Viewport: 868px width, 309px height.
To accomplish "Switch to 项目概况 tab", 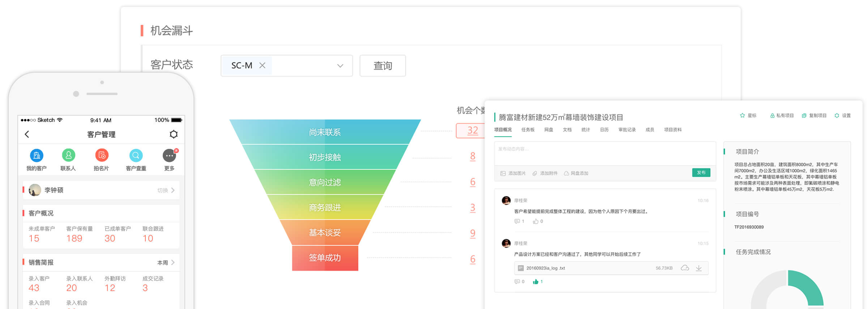I will pyautogui.click(x=503, y=130).
